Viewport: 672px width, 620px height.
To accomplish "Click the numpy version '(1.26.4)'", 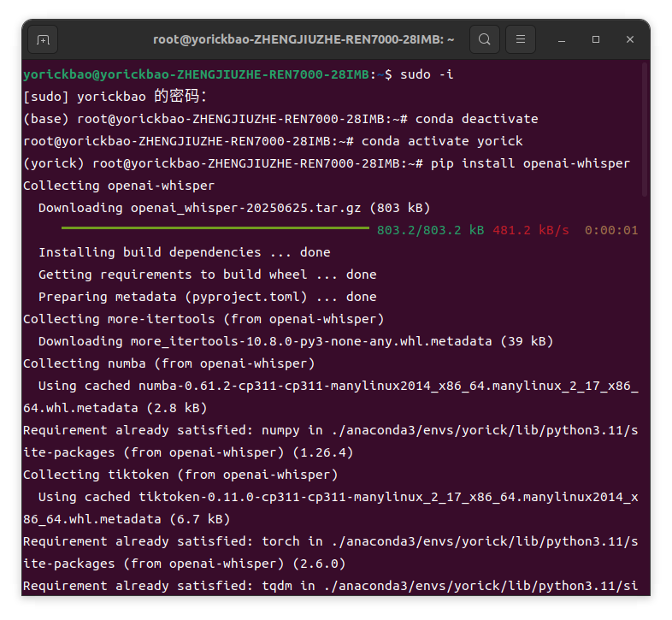I will click(322, 452).
